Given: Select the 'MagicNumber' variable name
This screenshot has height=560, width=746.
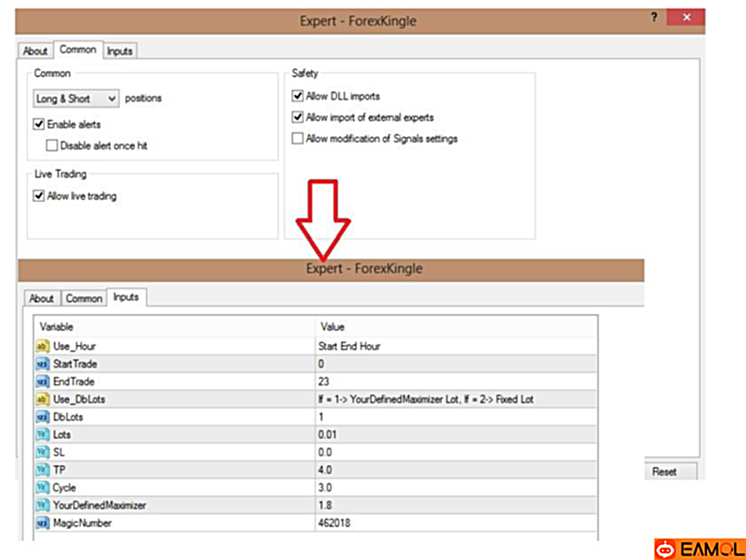Looking at the screenshot, I should click(82, 523).
